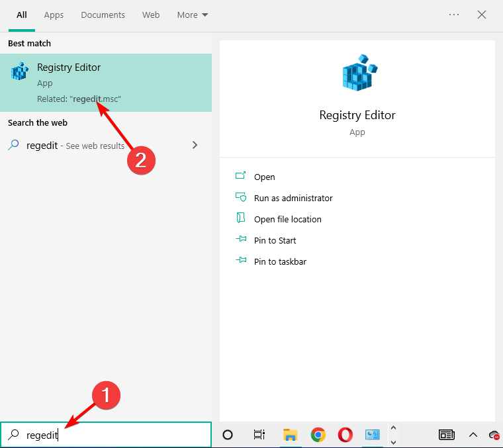503x448 pixels.
Task: Open Cortana from the taskbar circle
Action: (228, 435)
